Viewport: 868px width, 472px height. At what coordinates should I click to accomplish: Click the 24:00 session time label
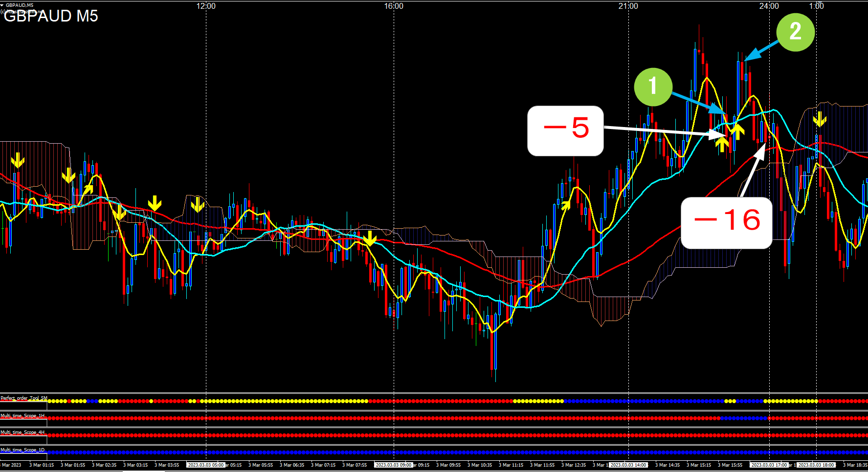pos(769,6)
